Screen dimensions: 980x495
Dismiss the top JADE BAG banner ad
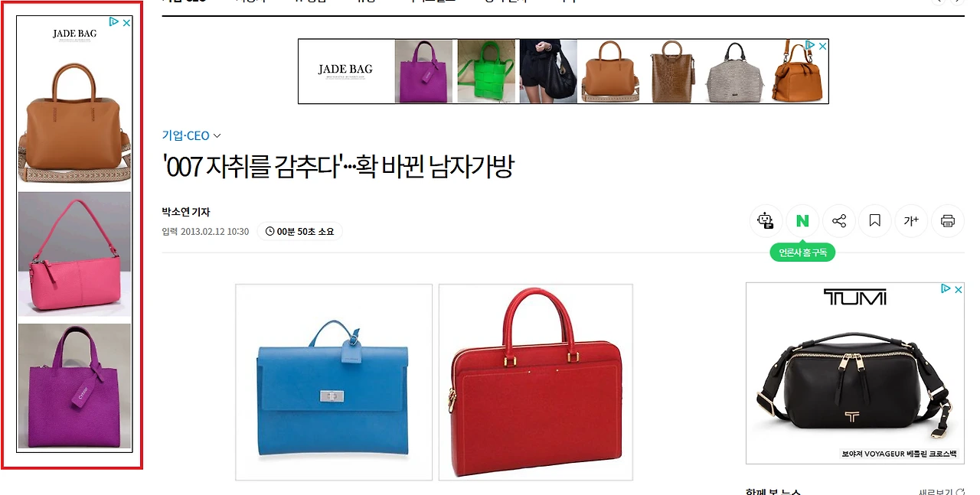point(822,46)
